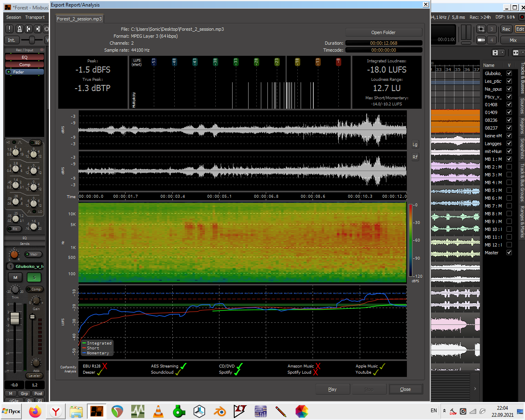Click the channel Trim knob
Screen dimensions: 525x420
point(15,290)
